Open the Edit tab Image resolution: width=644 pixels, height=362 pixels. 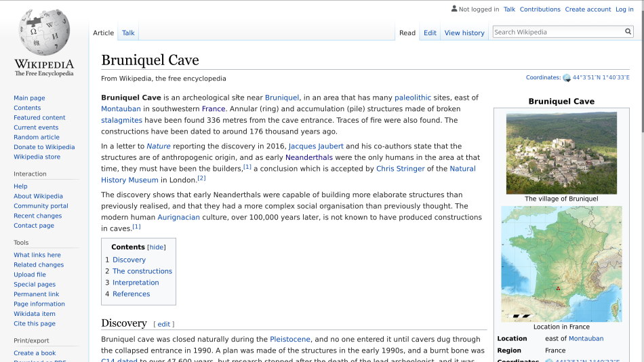(x=430, y=33)
